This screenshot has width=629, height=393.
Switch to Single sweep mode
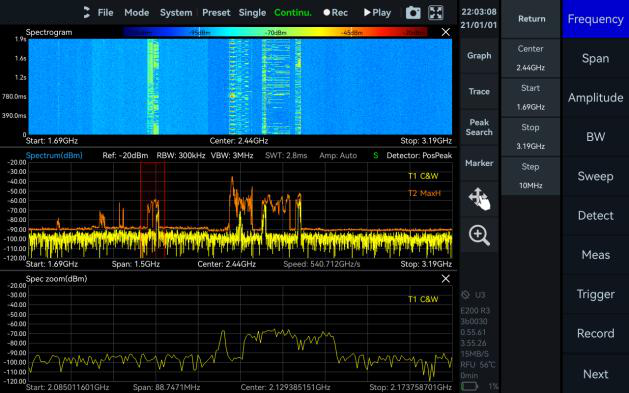point(252,12)
